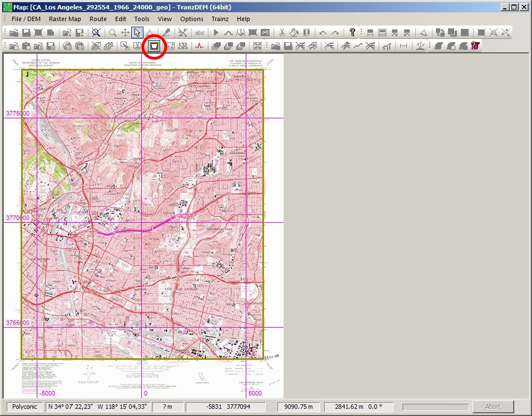The height and width of the screenshot is (416, 532).
Task: Toggle the arrow pointer selection tool
Action: pos(137,33)
